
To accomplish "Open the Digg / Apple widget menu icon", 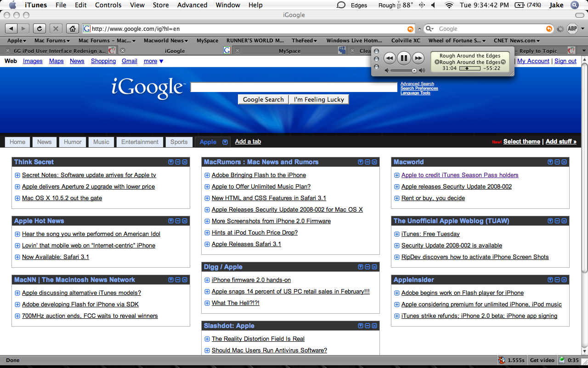I will (x=361, y=267).
